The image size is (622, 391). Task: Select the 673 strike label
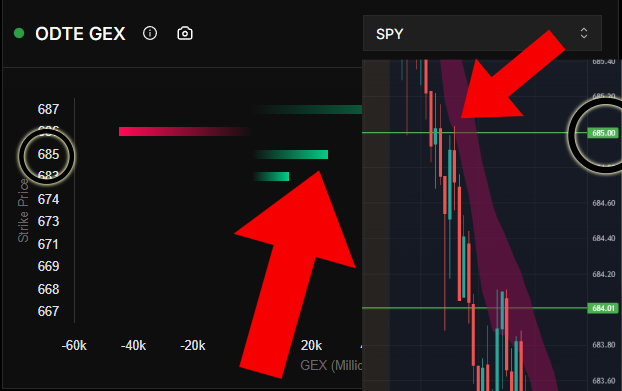pos(48,221)
